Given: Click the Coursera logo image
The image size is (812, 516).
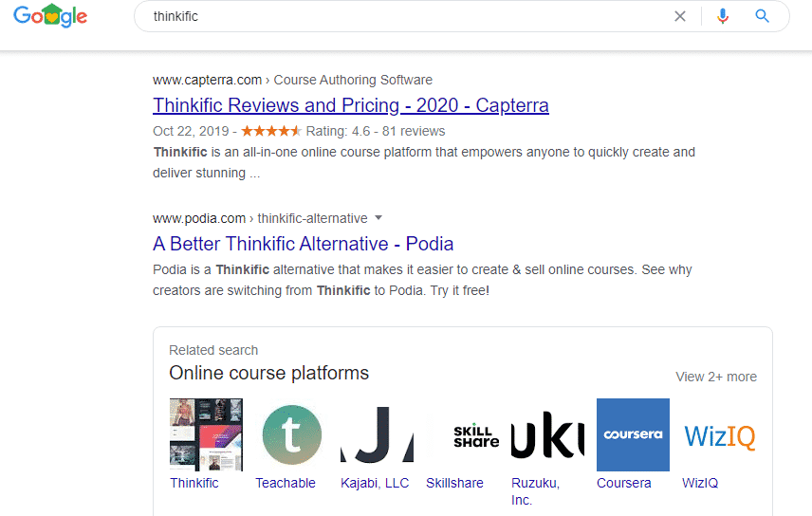Looking at the screenshot, I should (633, 434).
